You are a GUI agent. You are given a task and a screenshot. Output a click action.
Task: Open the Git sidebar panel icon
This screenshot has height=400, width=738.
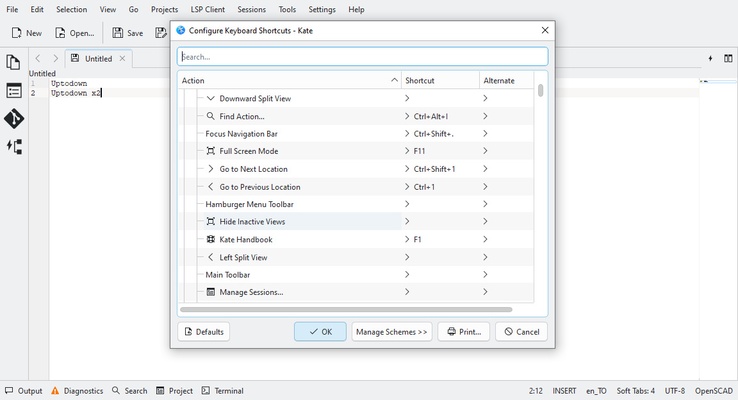[14, 119]
